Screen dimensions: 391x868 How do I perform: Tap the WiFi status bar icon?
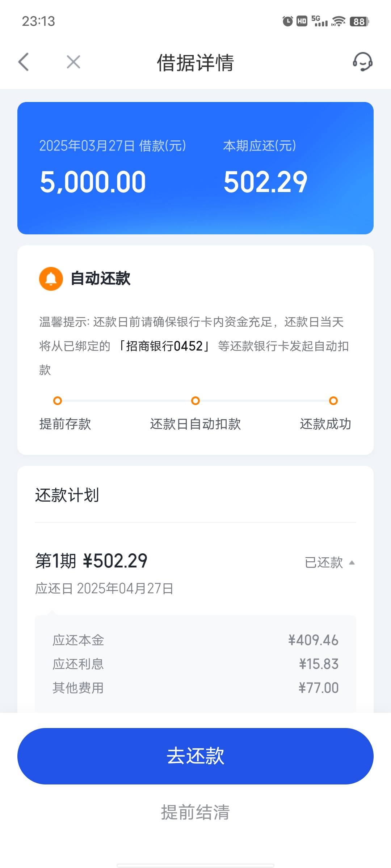(339, 21)
